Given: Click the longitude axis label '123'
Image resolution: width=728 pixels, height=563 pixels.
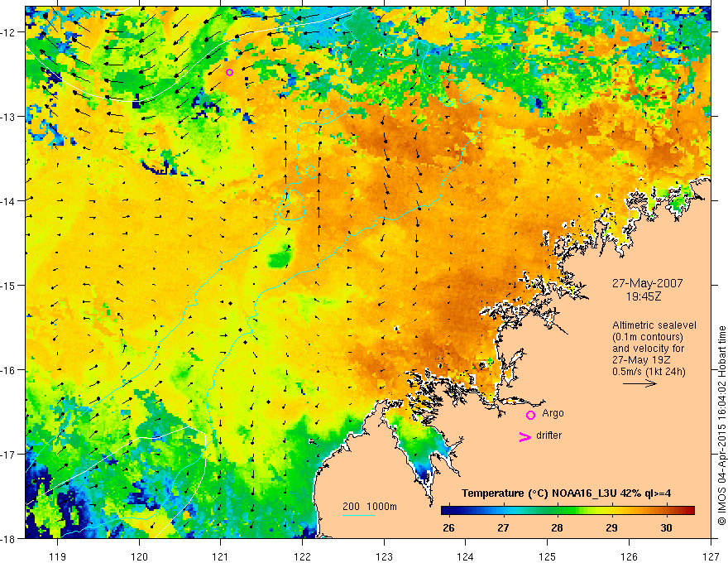Looking at the screenshot, I should click(x=384, y=556).
